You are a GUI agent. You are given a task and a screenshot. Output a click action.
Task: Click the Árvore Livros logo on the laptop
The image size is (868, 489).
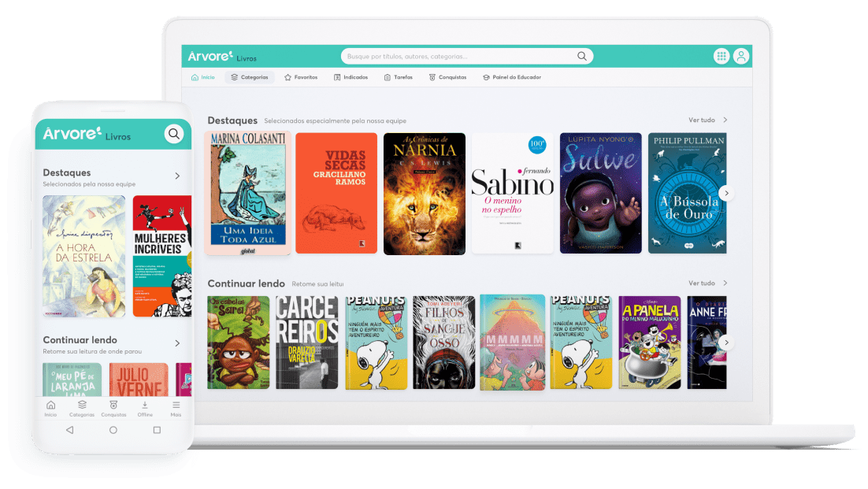point(222,57)
